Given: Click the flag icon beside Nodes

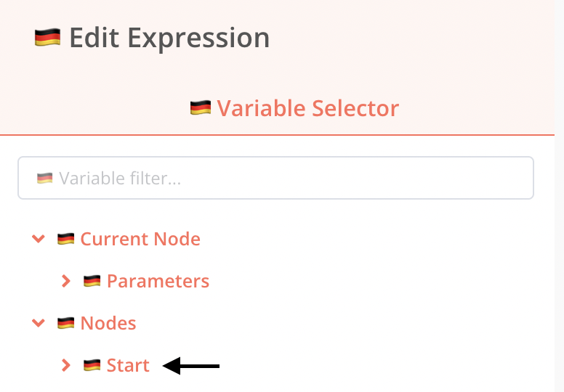Looking at the screenshot, I should (66, 323).
